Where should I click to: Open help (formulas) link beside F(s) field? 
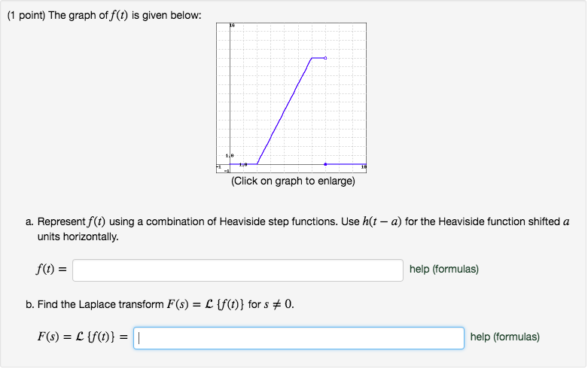[x=504, y=337]
